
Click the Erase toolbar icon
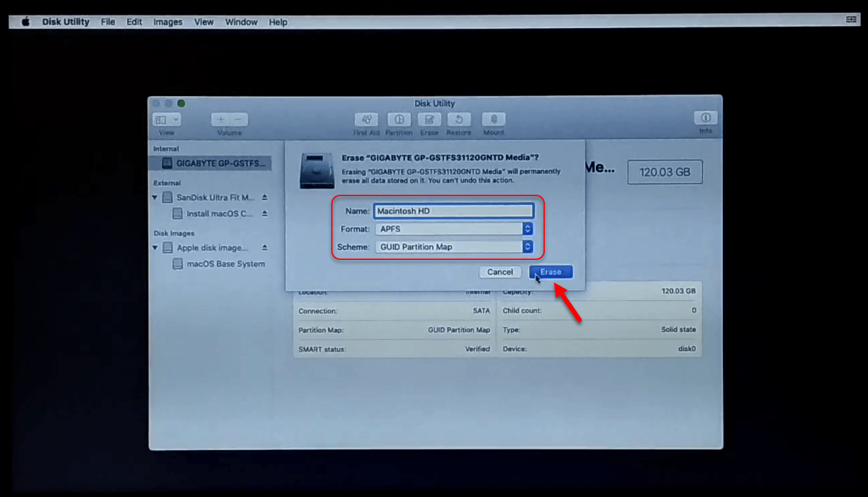(x=429, y=119)
